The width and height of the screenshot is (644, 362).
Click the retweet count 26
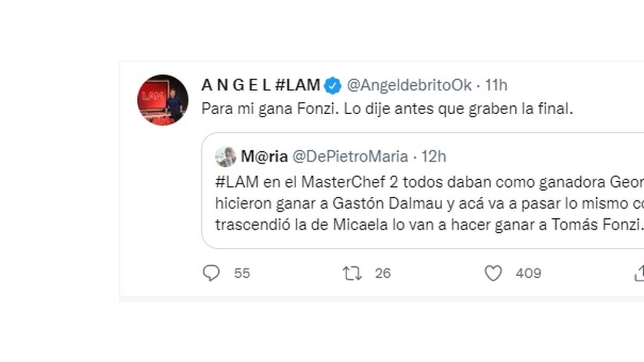383,274
